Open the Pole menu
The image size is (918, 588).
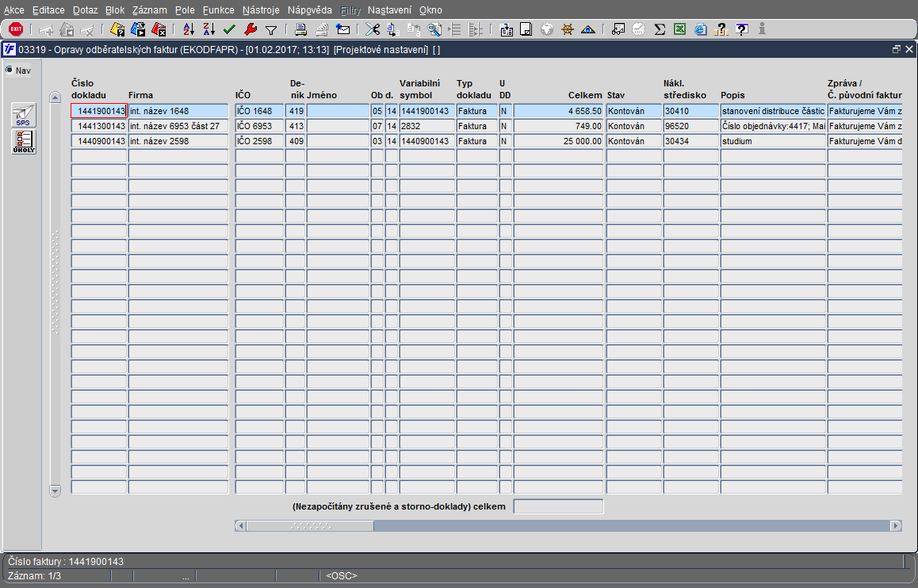point(185,10)
